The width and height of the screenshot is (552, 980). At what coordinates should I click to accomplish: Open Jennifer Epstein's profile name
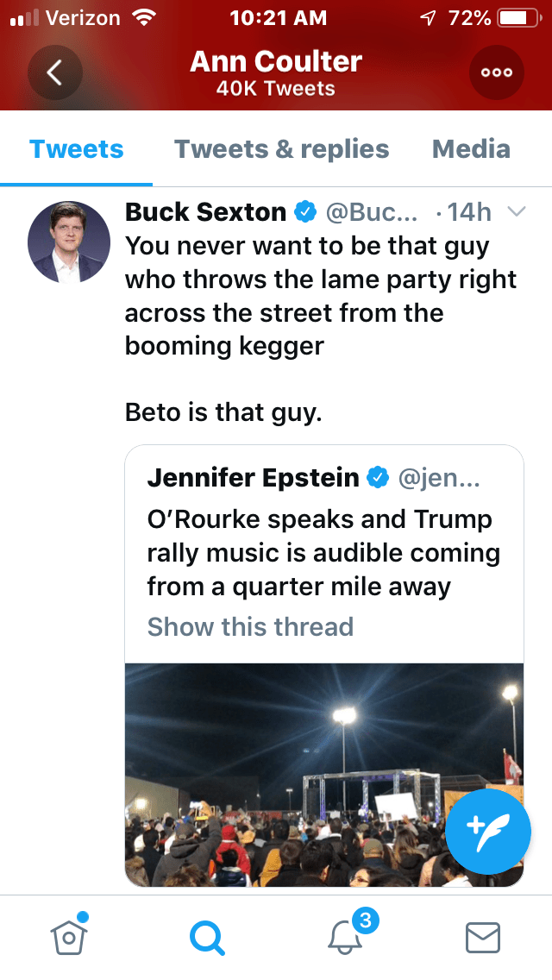coord(253,477)
